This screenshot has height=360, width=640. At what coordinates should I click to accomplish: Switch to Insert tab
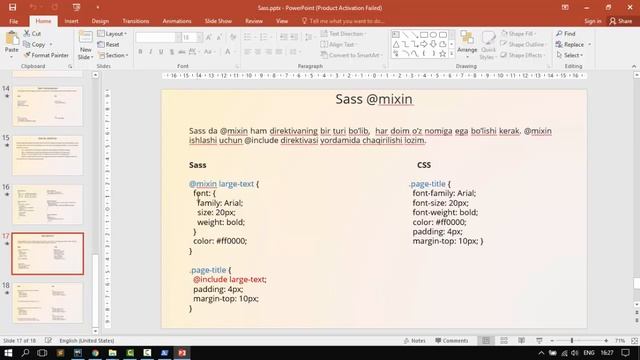point(71,21)
